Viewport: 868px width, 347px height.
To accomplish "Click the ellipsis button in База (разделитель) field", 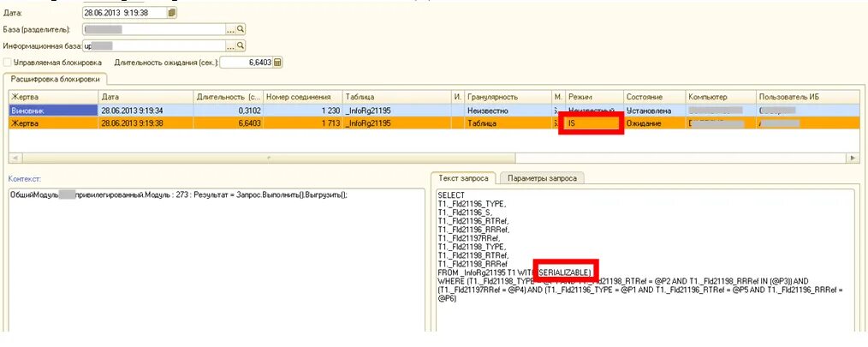I will [231, 29].
